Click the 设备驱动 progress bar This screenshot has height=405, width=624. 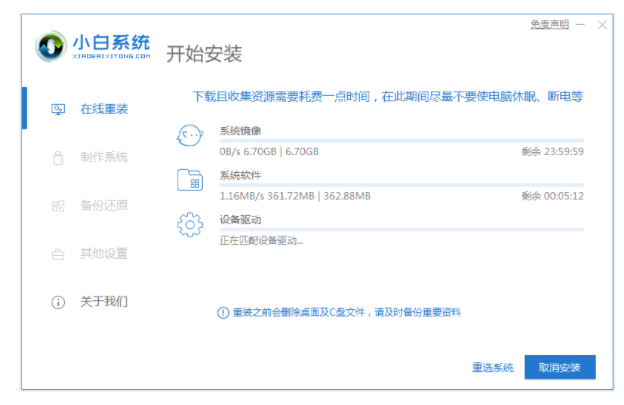400,229
